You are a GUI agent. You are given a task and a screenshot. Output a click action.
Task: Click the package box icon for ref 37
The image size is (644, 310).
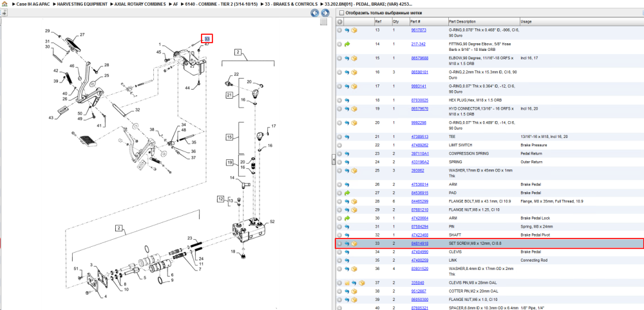361,283
